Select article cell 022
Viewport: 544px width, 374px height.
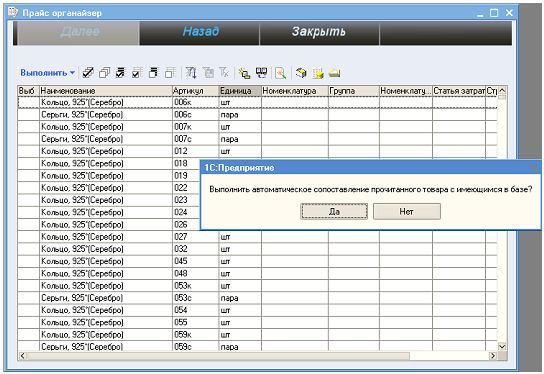coord(186,188)
